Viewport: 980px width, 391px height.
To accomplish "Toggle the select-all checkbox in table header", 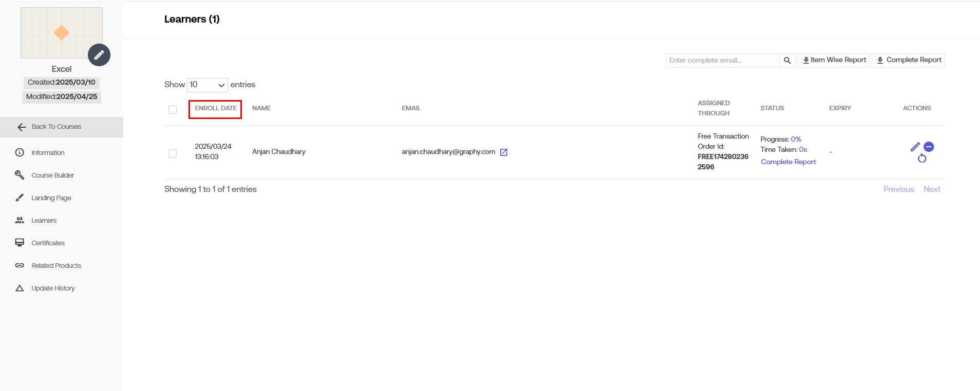I will (x=173, y=110).
